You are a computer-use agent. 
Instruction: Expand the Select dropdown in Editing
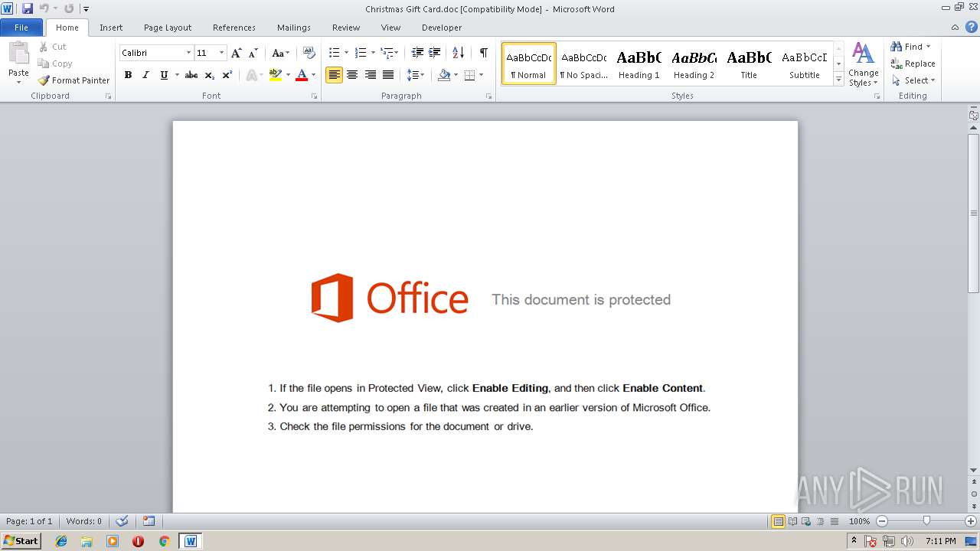(913, 80)
